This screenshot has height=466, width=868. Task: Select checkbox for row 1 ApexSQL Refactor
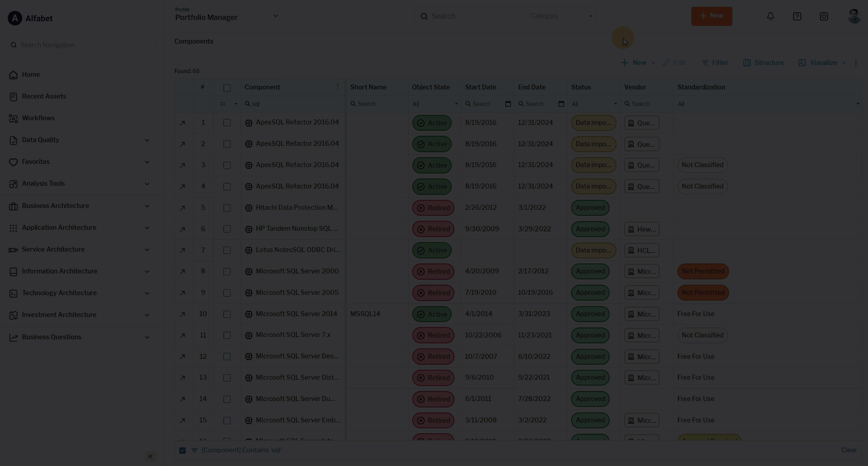(227, 123)
